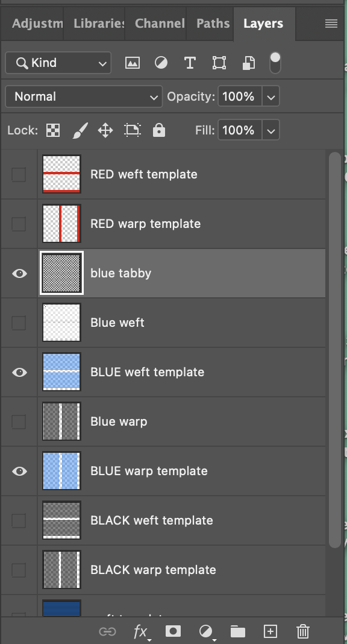Viewport: 347px width, 644px height.
Task: Click the Delete layer trash icon
Action: pyautogui.click(x=302, y=631)
